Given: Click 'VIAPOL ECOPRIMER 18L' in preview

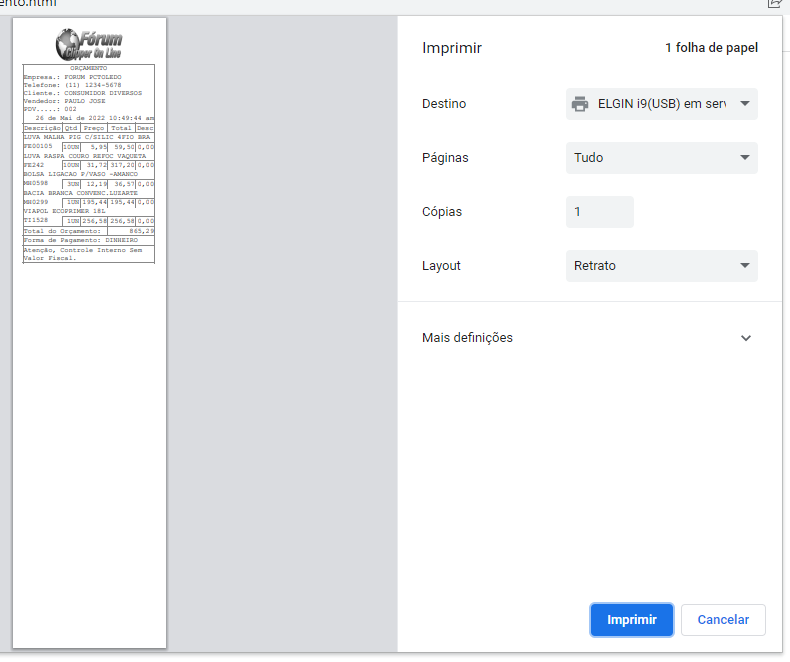Looking at the screenshot, I should pos(64,211).
